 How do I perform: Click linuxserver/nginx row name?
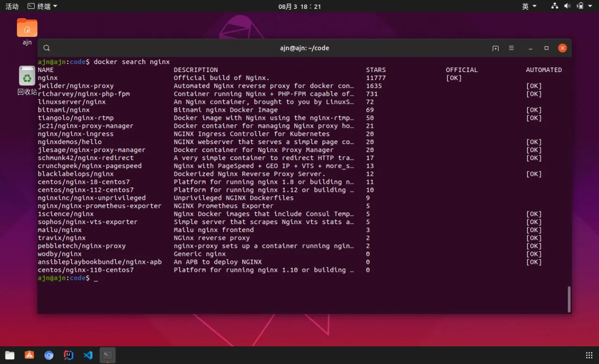72,102
